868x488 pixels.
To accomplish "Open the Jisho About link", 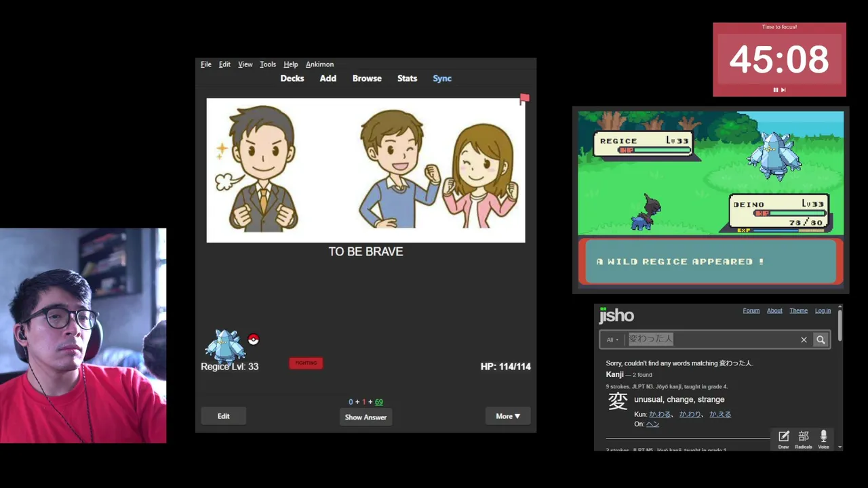I will 774,310.
